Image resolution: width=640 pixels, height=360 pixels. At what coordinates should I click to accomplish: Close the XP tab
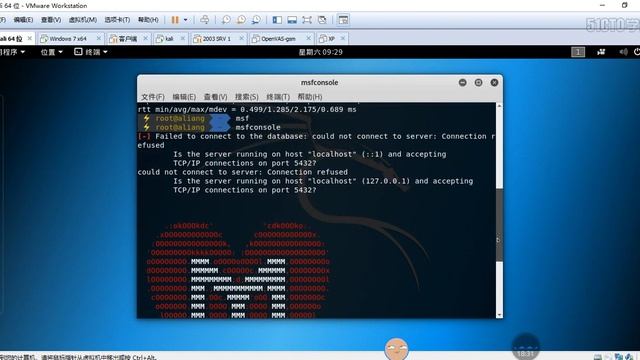point(343,38)
